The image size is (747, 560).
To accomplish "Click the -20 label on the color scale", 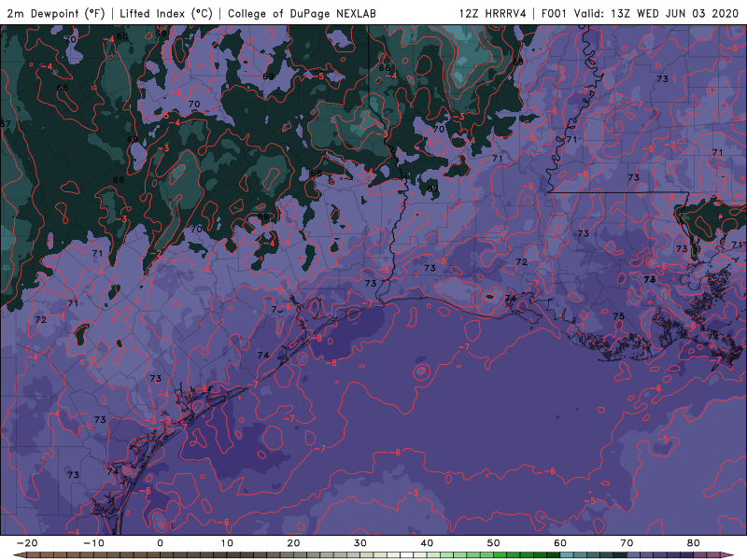I will click(x=27, y=543).
